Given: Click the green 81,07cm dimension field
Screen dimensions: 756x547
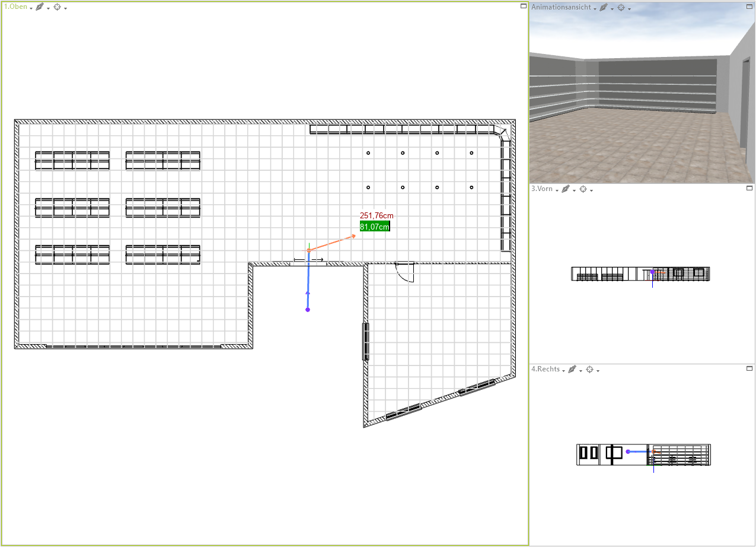Looking at the screenshot, I should coord(374,227).
